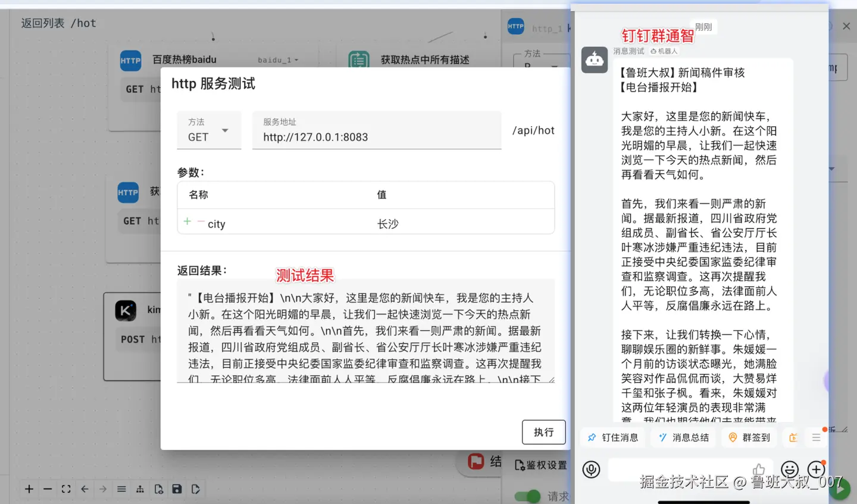
Task: Open the 方法 GET method dropdown
Action: tap(209, 130)
